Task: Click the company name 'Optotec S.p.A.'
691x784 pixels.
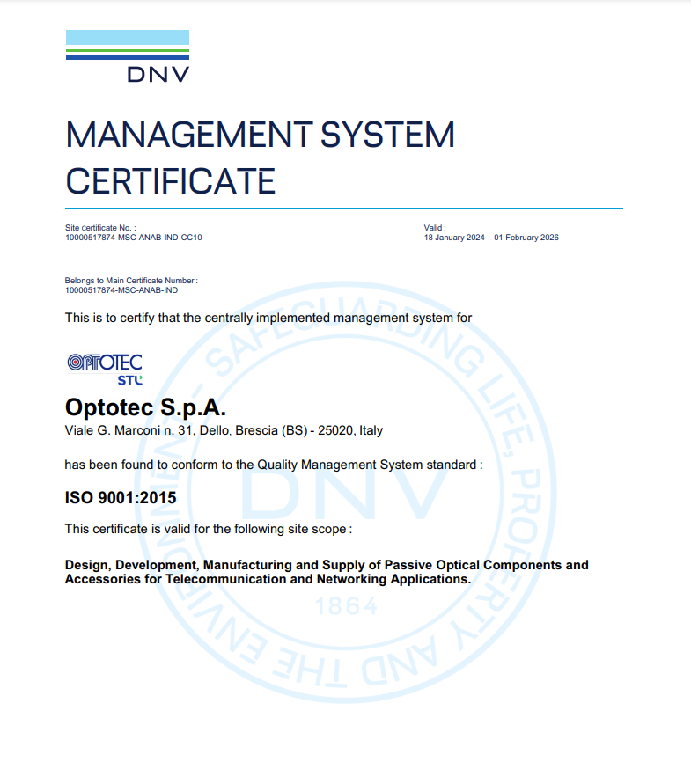Action: tap(145, 408)
